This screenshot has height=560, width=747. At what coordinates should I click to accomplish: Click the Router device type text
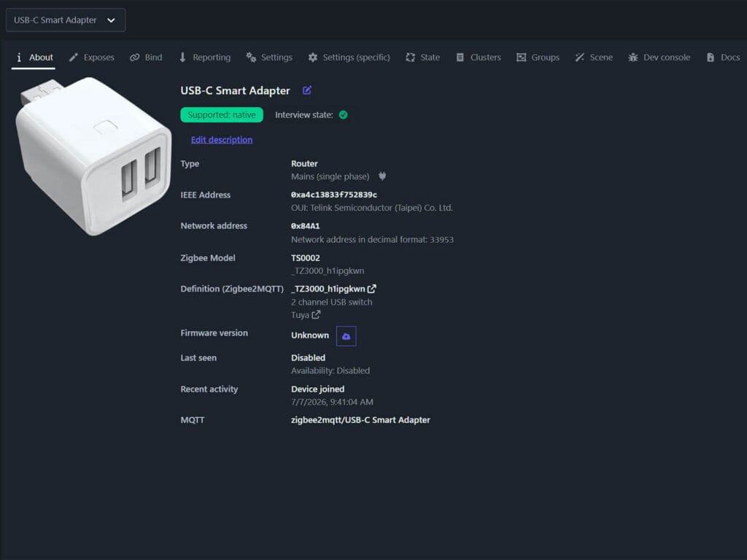click(304, 163)
